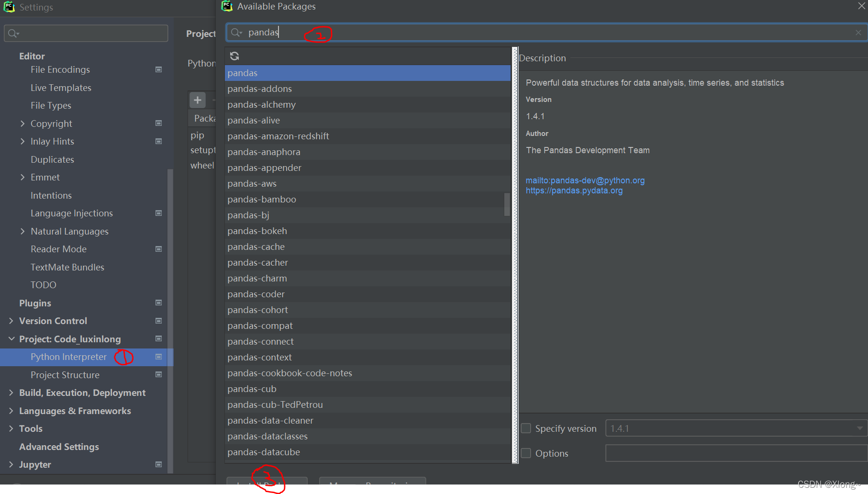The width and height of the screenshot is (868, 494).
Task: Select pandas-cookbook-code-notes package
Action: tap(367, 373)
